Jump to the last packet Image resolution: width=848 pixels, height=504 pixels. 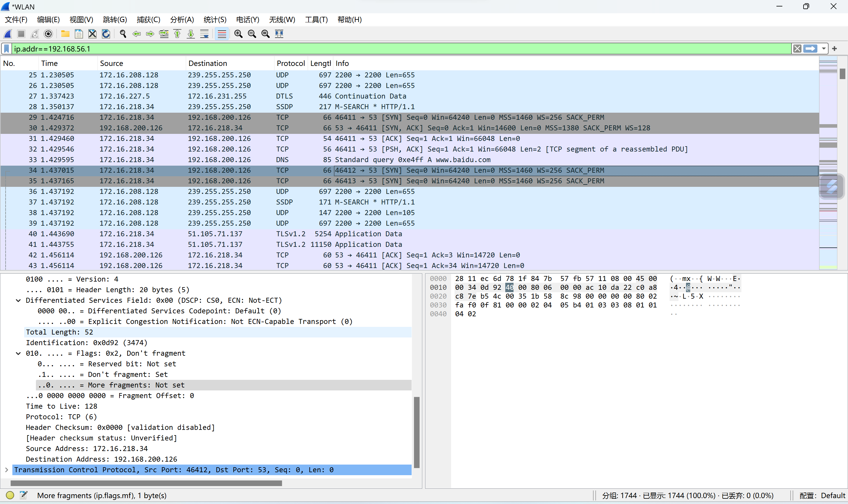coord(191,34)
